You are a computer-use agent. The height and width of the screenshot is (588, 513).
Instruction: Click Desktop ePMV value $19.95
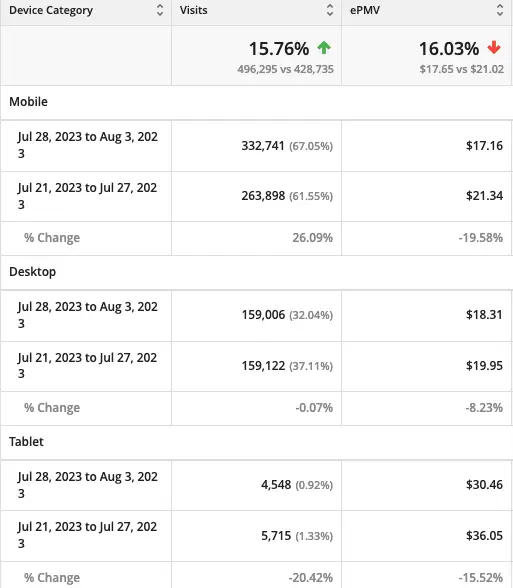click(x=484, y=366)
